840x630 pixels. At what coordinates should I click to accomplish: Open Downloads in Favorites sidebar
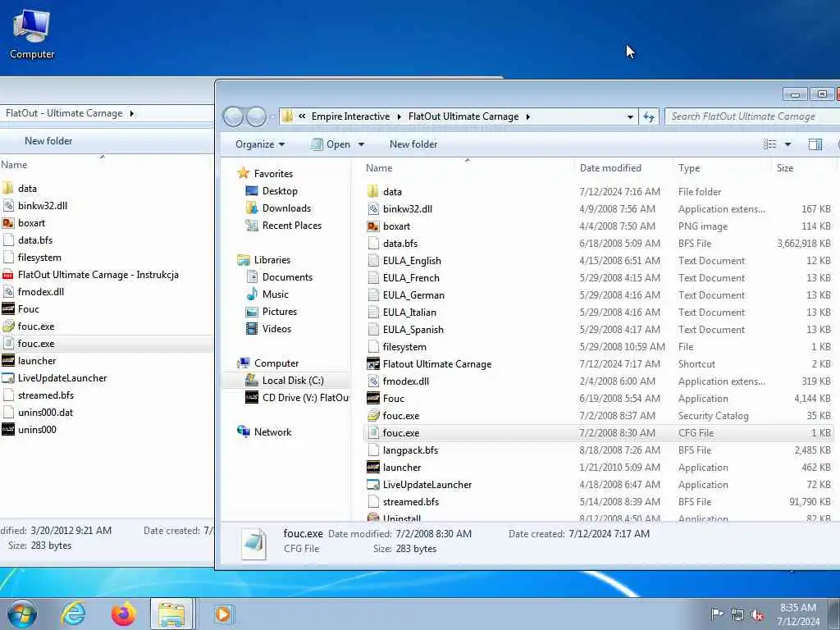click(x=278, y=208)
